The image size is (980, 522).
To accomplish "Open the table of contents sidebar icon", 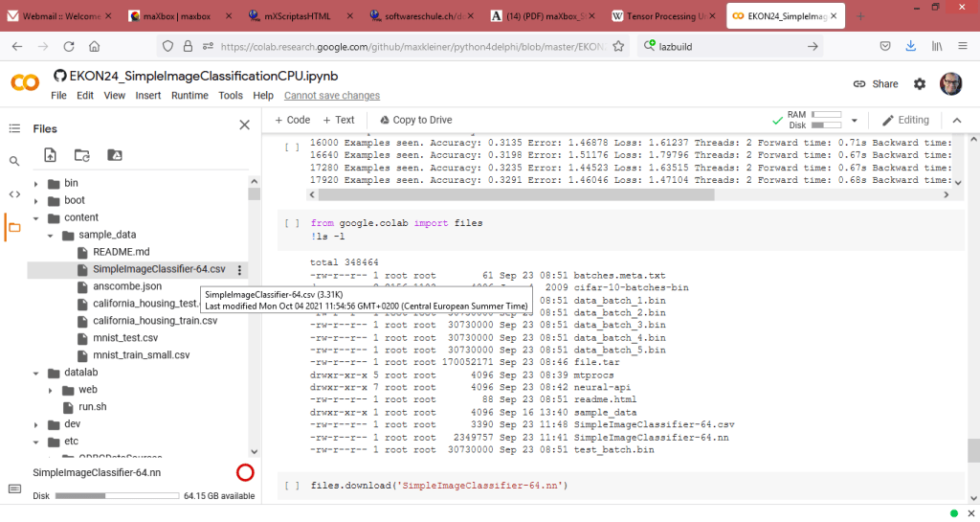I will click(x=14, y=128).
